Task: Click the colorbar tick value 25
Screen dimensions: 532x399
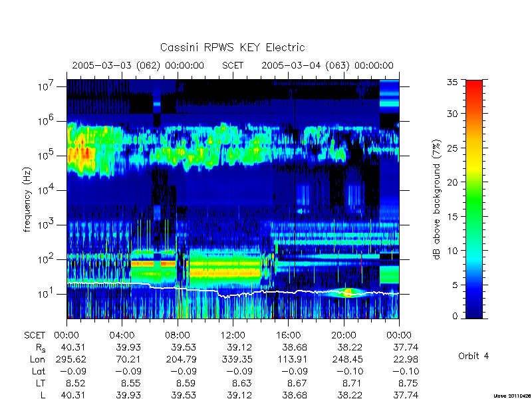Action: (452, 148)
